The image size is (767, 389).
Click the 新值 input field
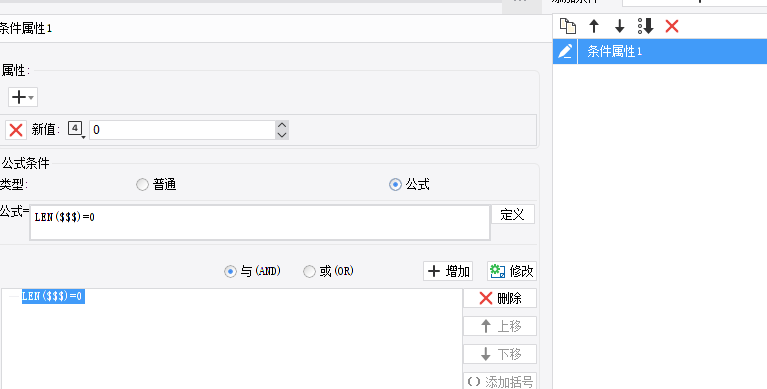pos(182,130)
